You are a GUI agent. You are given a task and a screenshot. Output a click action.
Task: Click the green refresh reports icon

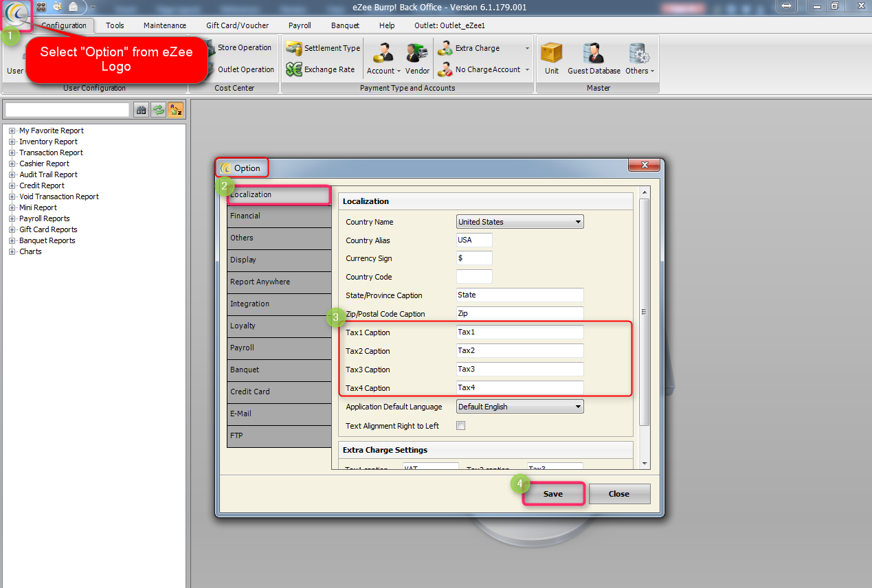(x=159, y=110)
